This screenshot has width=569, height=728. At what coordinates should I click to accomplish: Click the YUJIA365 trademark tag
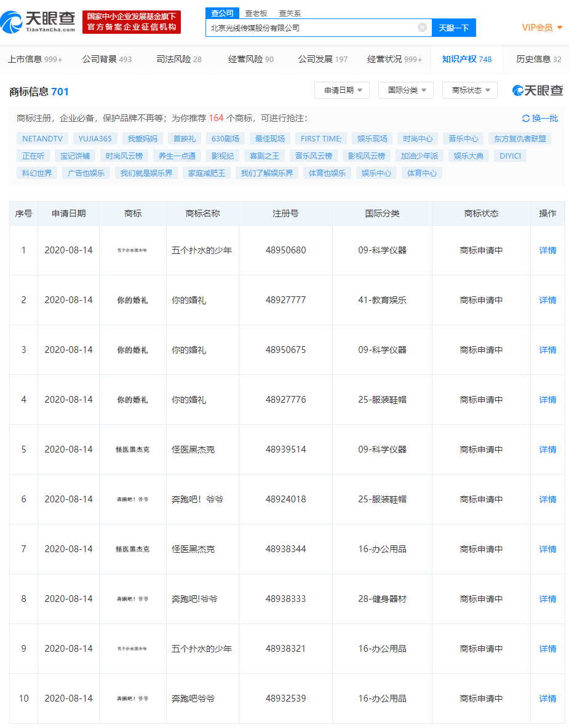(95, 138)
